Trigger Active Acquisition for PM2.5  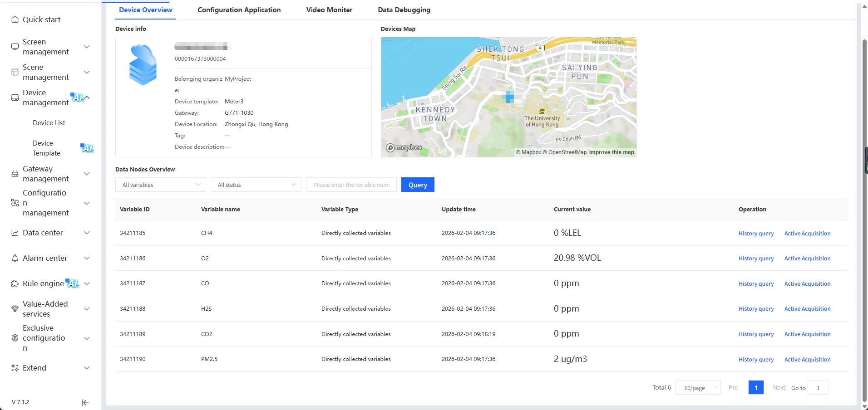[x=807, y=360]
